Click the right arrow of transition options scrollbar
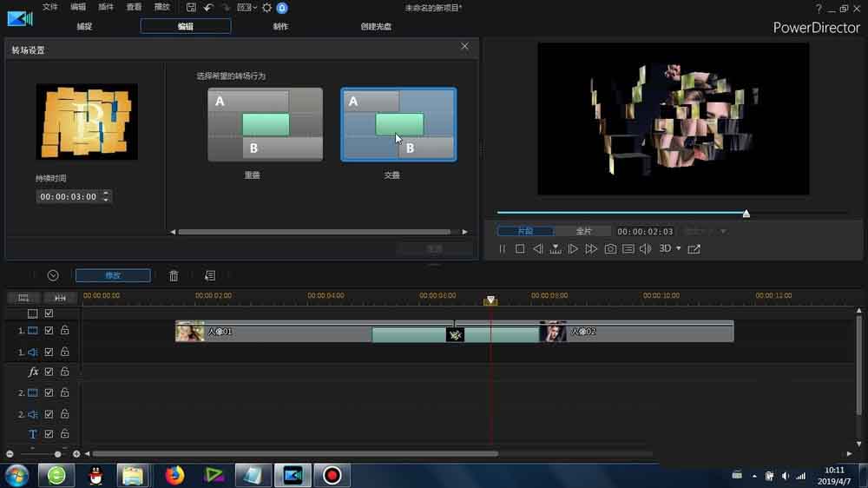This screenshot has width=868, height=488. pyautogui.click(x=465, y=232)
